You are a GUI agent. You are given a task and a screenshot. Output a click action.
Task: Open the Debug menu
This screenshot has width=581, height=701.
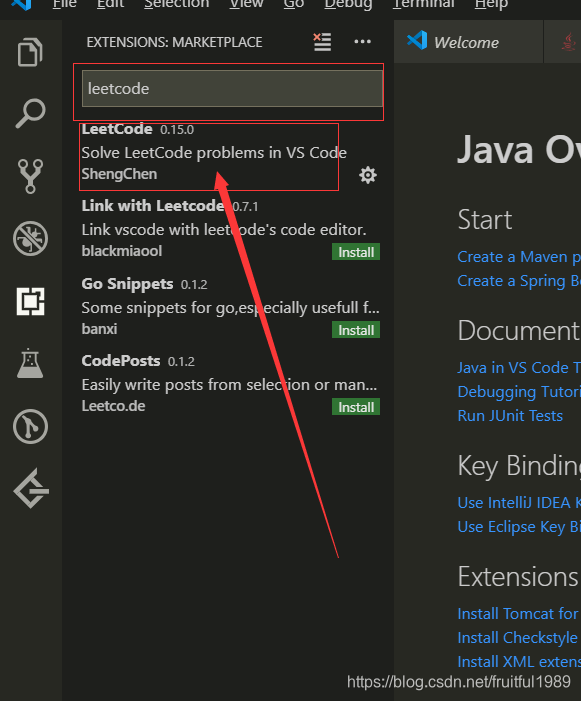(x=348, y=4)
